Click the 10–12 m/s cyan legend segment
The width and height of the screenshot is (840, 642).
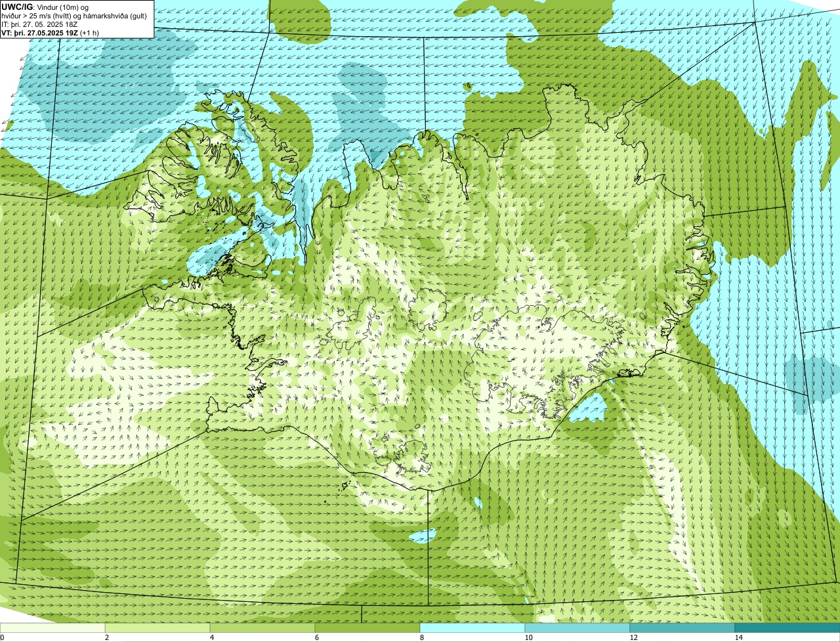[x=577, y=628]
